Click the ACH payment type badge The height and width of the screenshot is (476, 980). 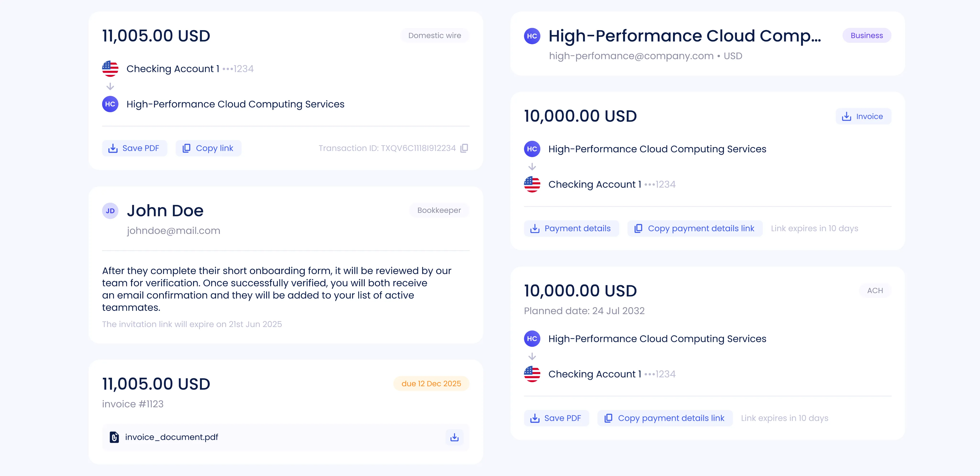(875, 290)
